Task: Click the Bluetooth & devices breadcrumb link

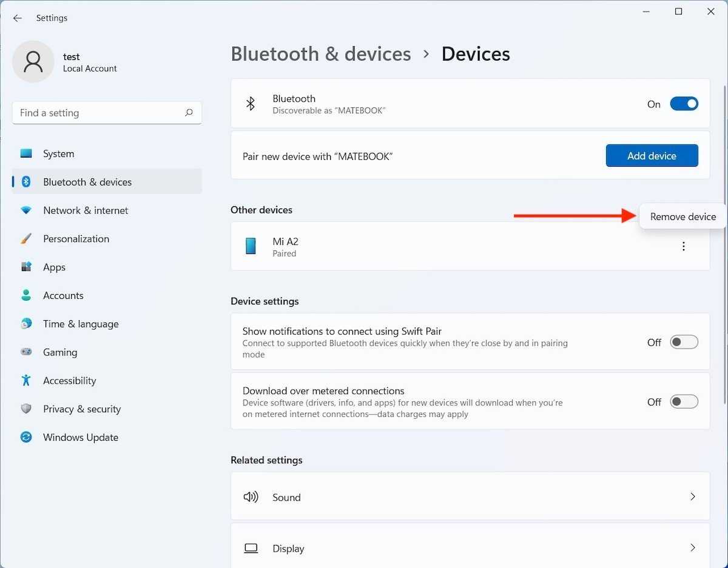Action: pos(320,54)
